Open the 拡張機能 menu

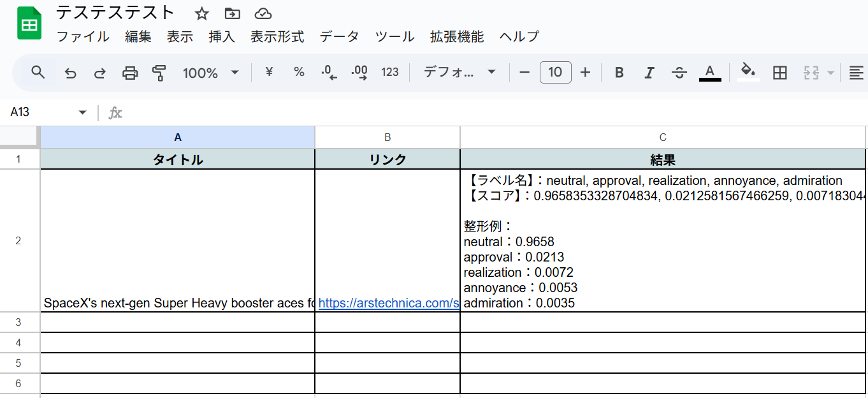(457, 36)
